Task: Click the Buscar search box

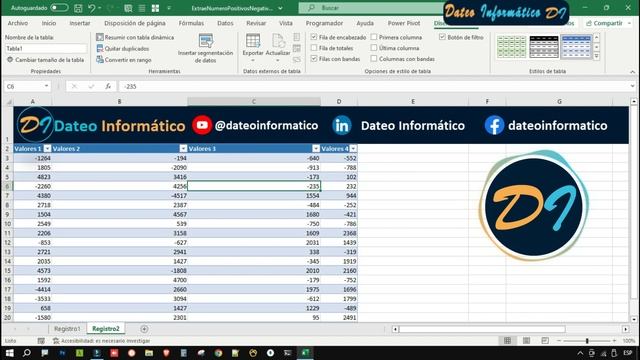Action: [371, 8]
